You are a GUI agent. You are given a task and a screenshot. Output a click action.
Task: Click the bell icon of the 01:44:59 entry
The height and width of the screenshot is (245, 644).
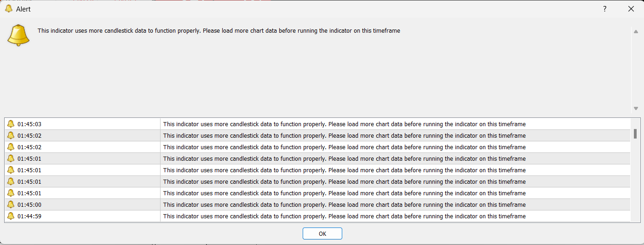pos(11,216)
